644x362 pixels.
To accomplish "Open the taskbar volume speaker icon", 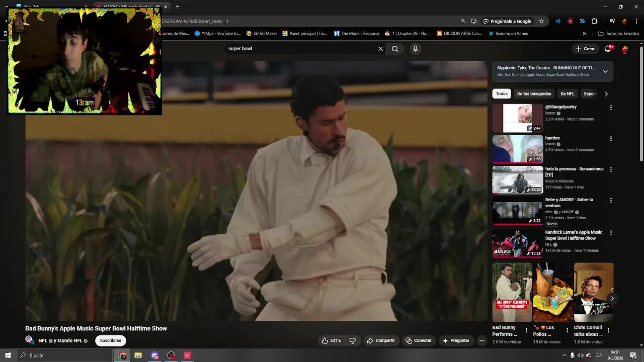I will tap(581, 355).
